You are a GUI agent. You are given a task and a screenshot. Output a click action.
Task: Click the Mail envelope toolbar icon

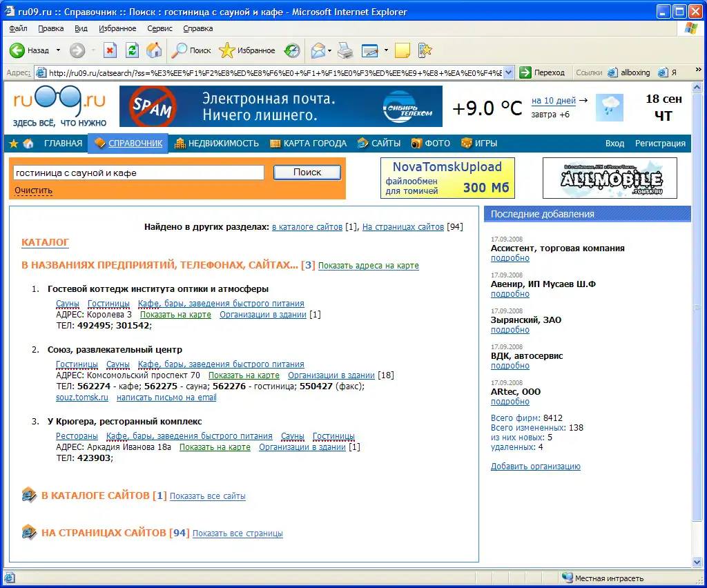click(318, 50)
